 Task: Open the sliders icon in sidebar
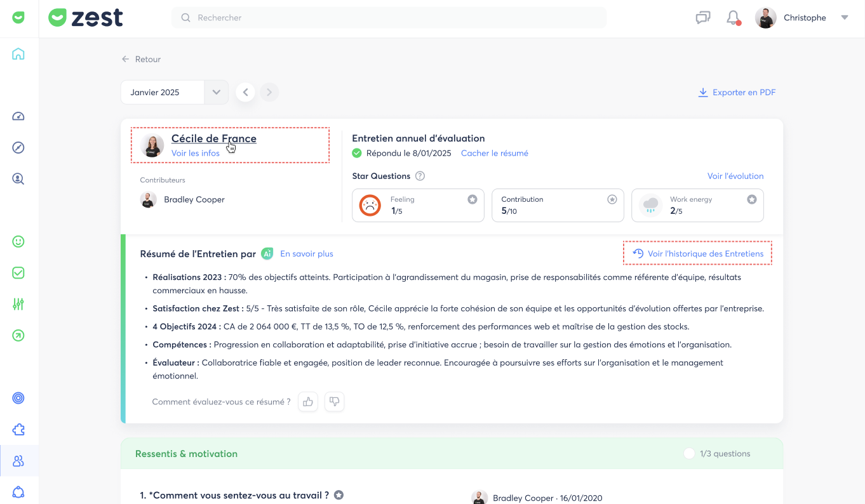18,304
